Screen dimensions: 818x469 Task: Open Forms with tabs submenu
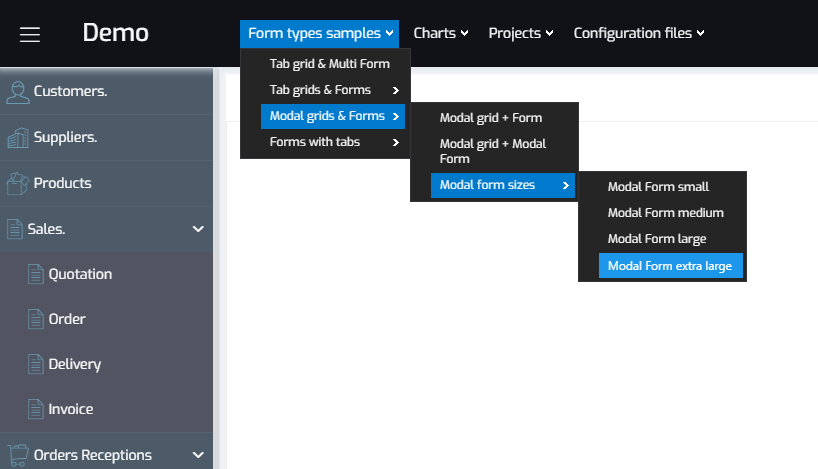point(333,142)
